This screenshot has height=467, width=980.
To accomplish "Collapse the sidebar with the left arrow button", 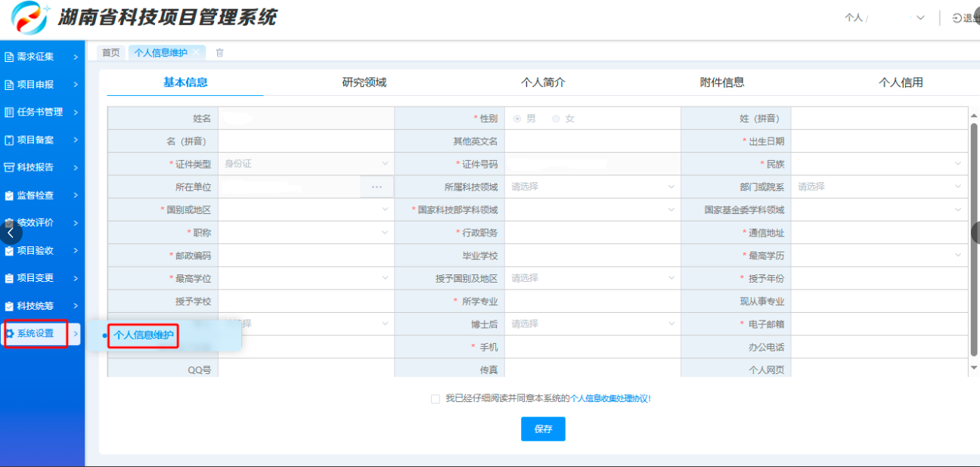I will pyautogui.click(x=10, y=233).
